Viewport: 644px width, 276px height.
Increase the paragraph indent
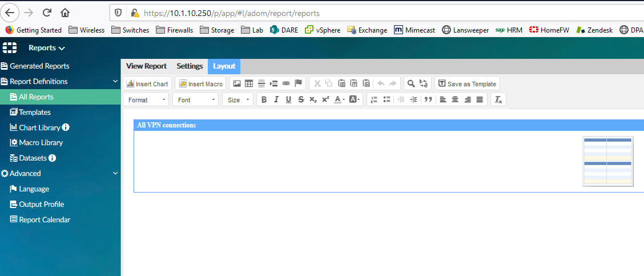[414, 99]
